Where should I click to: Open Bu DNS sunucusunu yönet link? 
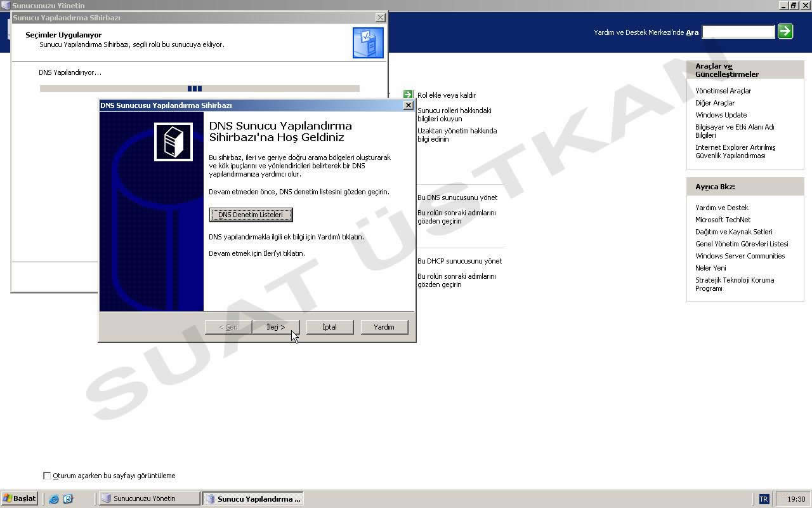click(457, 197)
